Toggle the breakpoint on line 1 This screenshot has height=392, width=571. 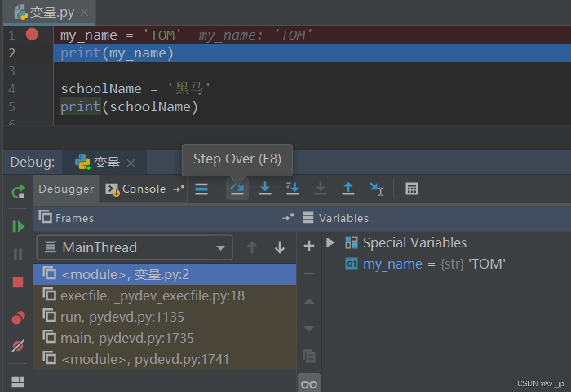[32, 34]
